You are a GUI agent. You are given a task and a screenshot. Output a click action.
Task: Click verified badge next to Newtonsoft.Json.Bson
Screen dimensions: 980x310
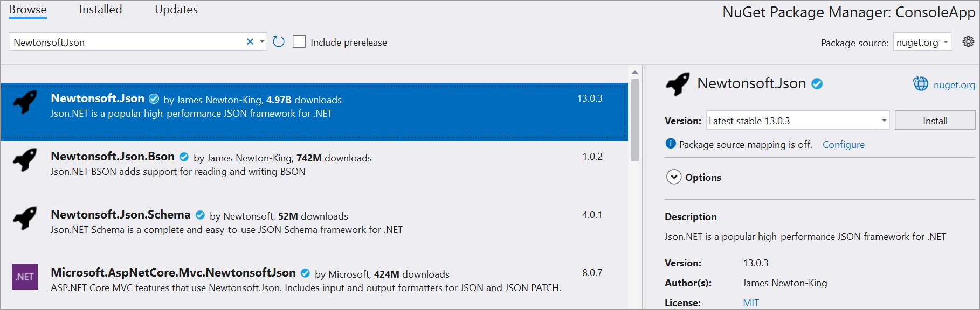184,157
